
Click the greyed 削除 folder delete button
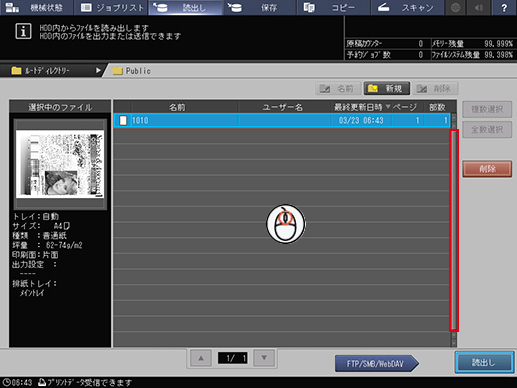click(435, 89)
